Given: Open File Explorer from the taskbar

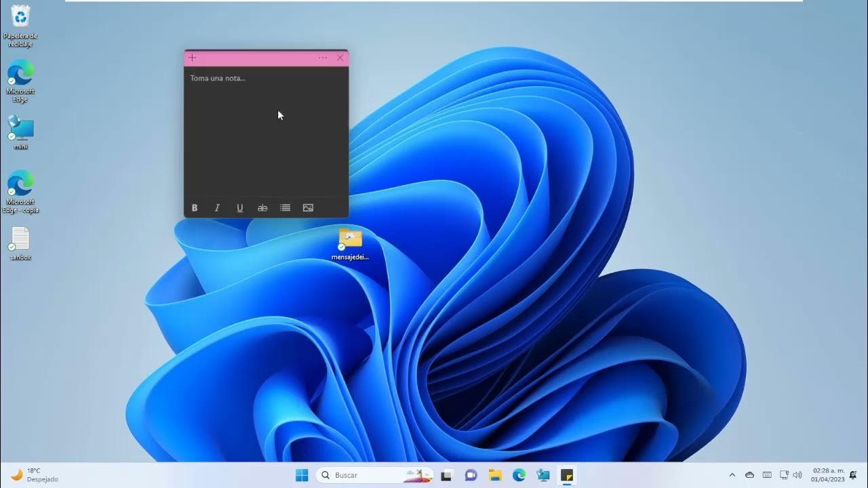Looking at the screenshot, I should coord(495,475).
